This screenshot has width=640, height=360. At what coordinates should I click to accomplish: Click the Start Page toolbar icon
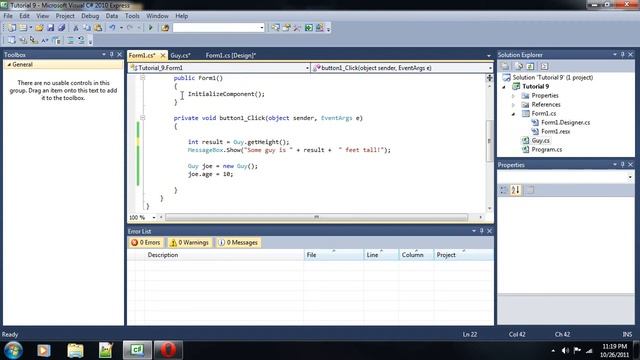[309, 28]
